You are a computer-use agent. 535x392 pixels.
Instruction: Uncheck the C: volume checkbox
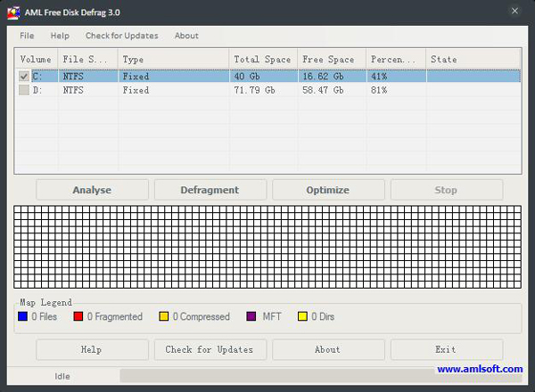click(x=24, y=77)
